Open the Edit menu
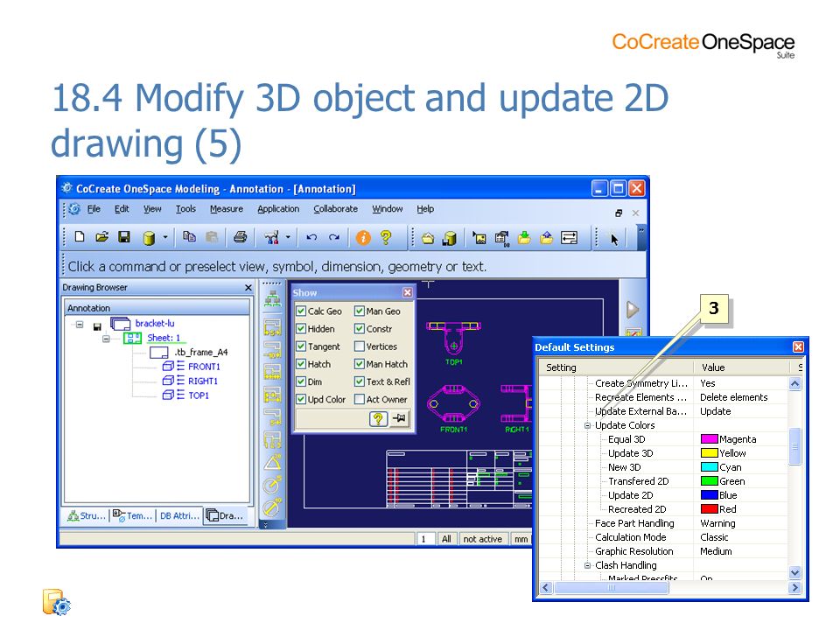 tap(122, 209)
